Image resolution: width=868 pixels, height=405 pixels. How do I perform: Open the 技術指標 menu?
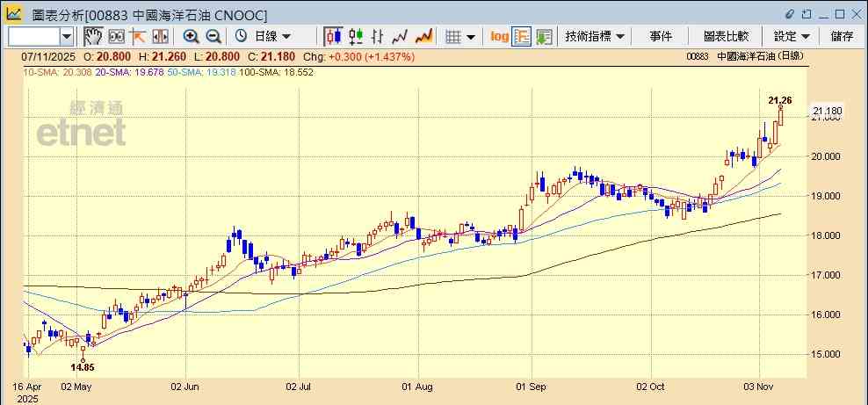[595, 36]
